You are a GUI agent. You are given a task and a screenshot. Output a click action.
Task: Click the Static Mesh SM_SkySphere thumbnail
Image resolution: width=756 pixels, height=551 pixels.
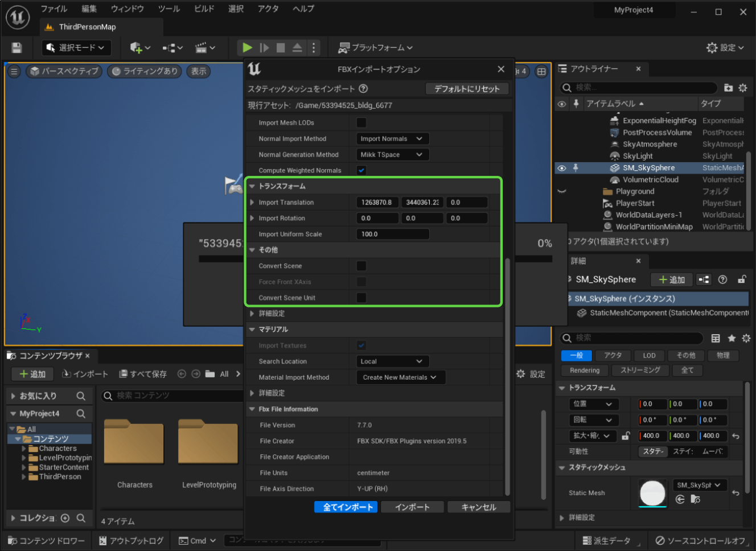pos(652,493)
